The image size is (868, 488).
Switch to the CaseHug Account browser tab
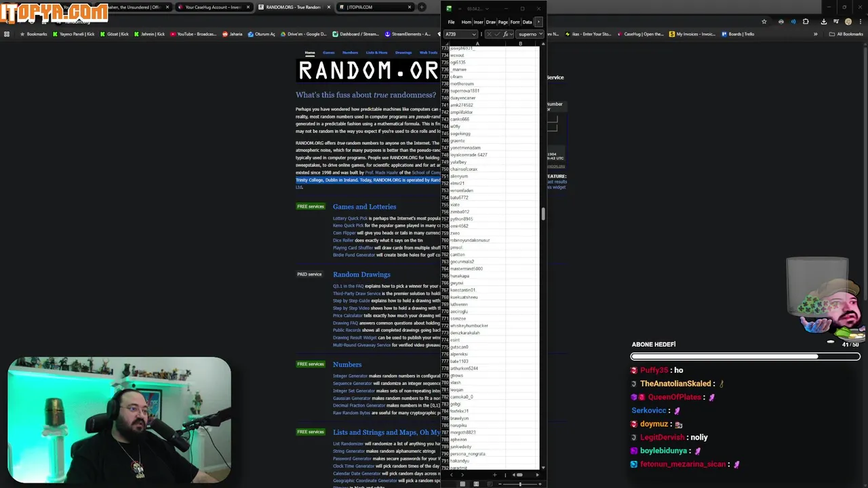[x=213, y=7]
